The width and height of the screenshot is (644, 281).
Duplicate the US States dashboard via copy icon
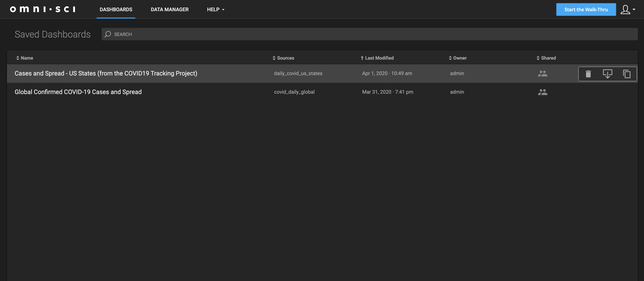(626, 74)
